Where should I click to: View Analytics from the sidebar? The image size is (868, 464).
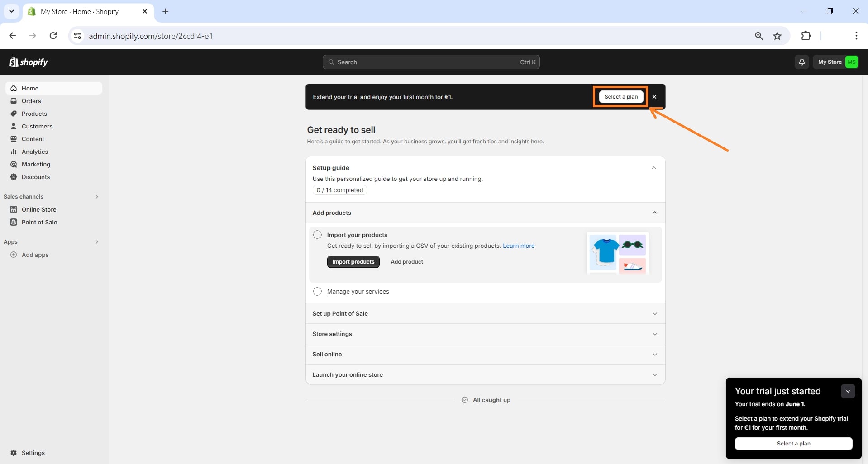54,152
